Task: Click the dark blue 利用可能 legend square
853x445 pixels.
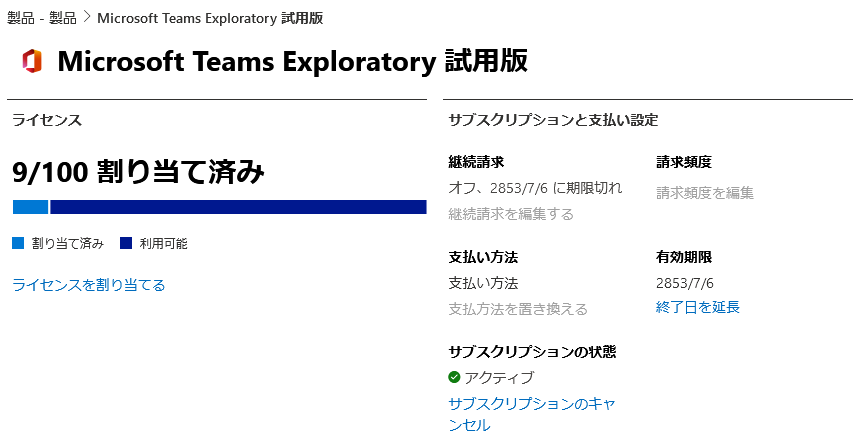Action: click(126, 243)
